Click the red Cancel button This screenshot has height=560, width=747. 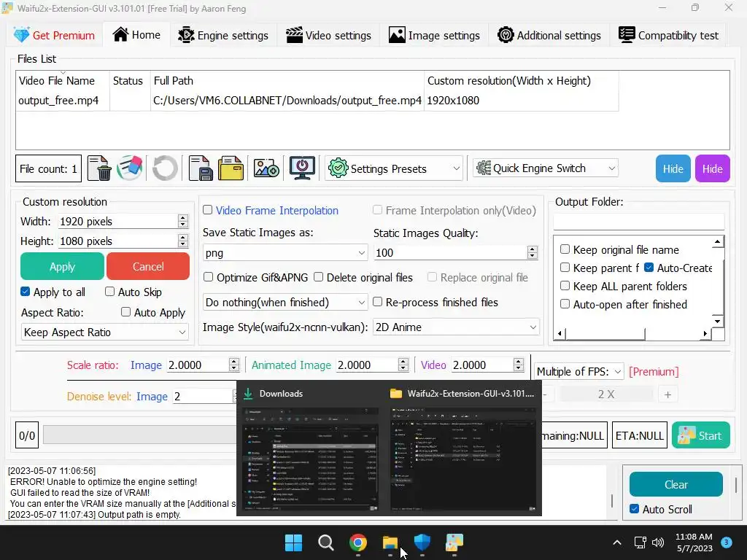[x=148, y=266]
